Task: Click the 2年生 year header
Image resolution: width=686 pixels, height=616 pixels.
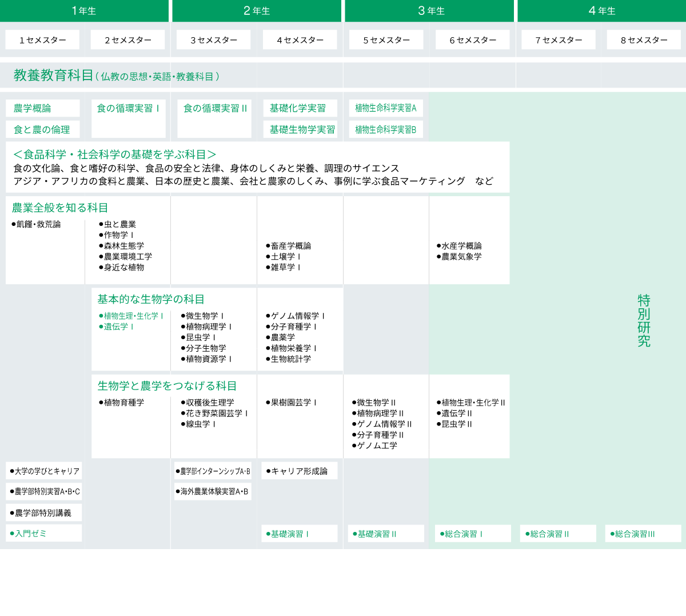Action: [257, 11]
